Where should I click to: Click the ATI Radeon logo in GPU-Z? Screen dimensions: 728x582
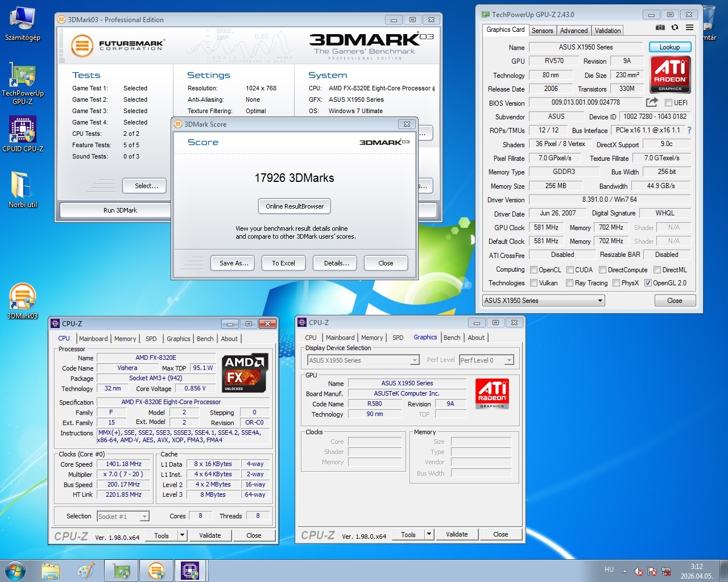pyautogui.click(x=670, y=74)
